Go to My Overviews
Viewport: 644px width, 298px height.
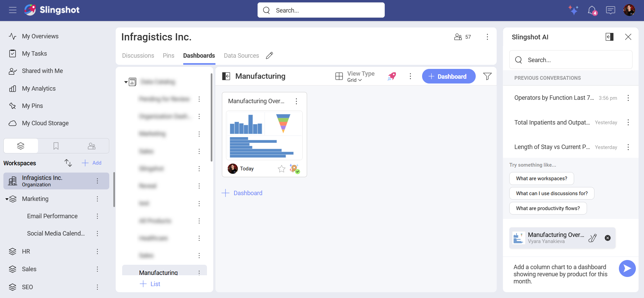point(40,36)
